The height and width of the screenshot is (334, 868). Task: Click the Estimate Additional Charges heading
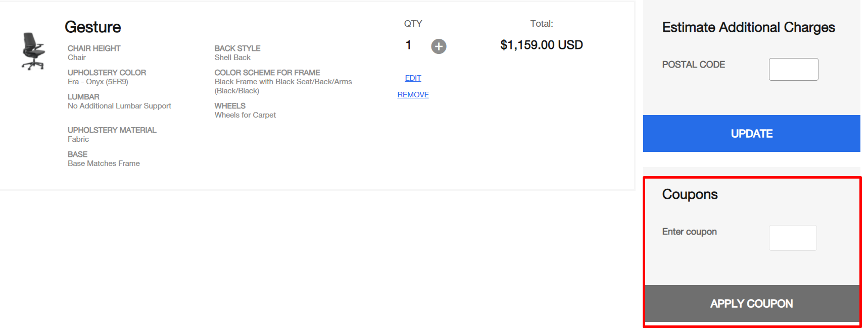coord(748,27)
